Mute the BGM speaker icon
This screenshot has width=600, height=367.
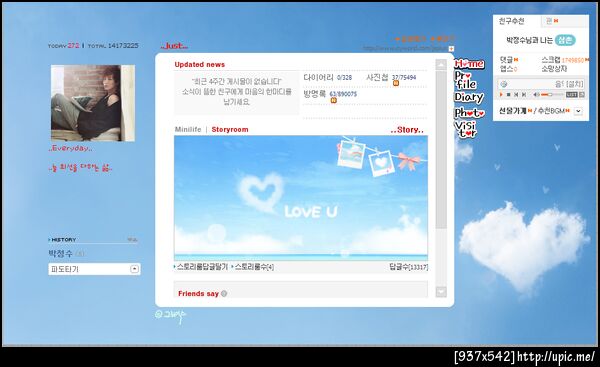pos(536,95)
